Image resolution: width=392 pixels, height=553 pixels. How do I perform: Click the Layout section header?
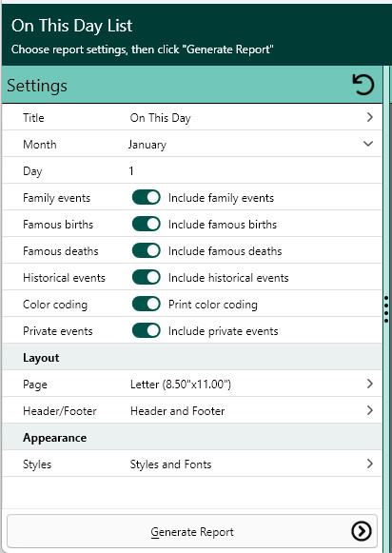tap(41, 358)
